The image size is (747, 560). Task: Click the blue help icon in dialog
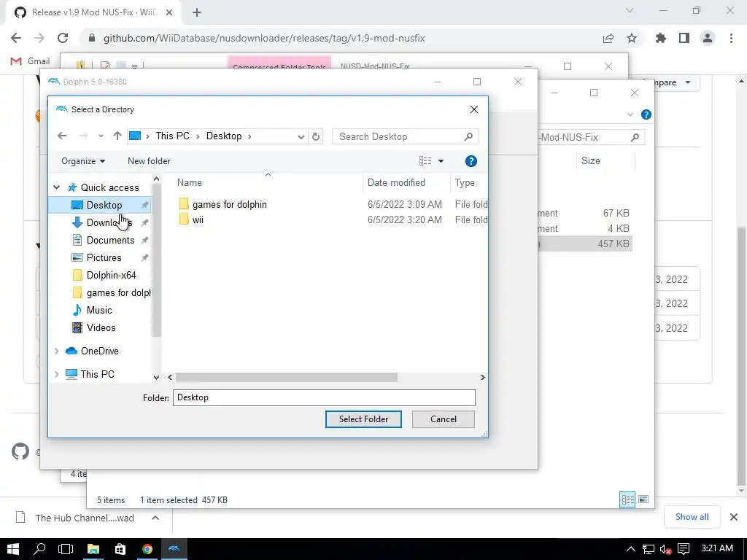pos(471,161)
